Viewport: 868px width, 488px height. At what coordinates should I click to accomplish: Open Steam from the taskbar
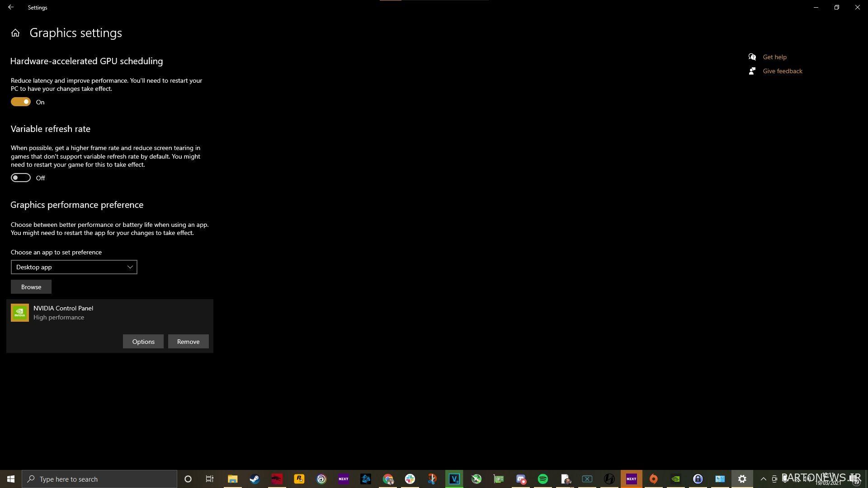click(255, 479)
